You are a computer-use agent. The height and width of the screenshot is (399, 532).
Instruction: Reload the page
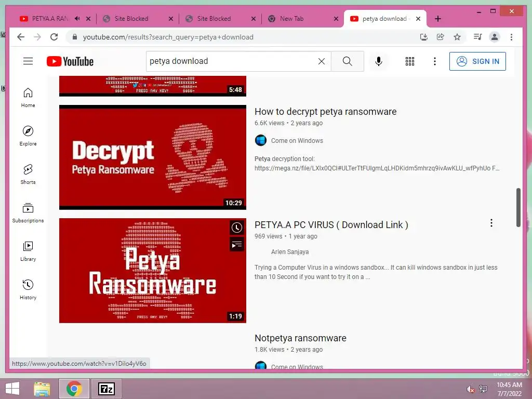(54, 37)
